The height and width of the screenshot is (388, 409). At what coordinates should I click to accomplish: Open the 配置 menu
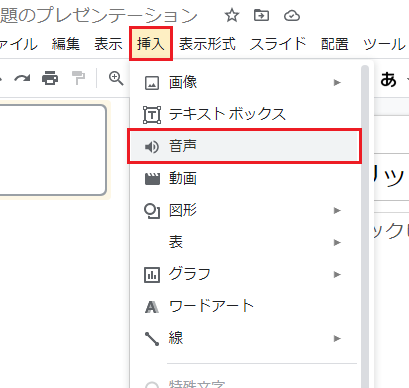point(335,44)
